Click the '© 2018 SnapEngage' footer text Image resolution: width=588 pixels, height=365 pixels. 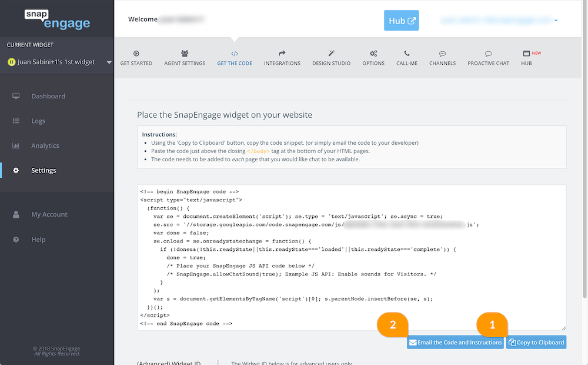pyautogui.click(x=56, y=349)
